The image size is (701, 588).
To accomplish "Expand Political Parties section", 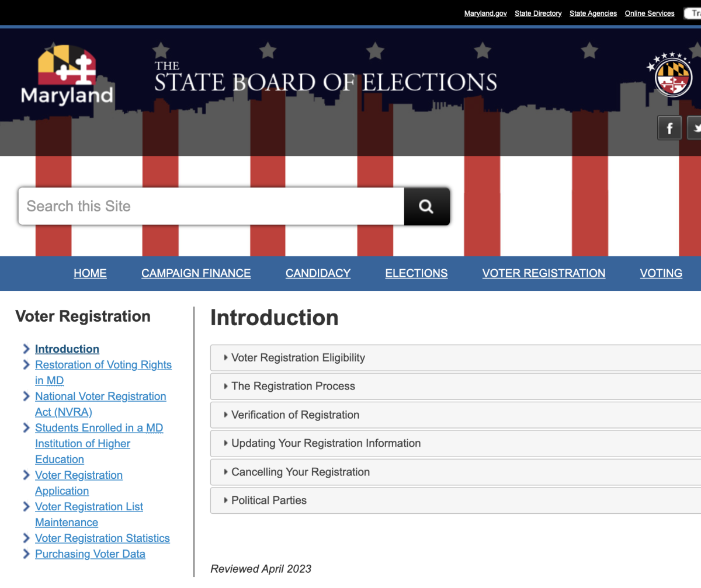I will click(x=456, y=500).
